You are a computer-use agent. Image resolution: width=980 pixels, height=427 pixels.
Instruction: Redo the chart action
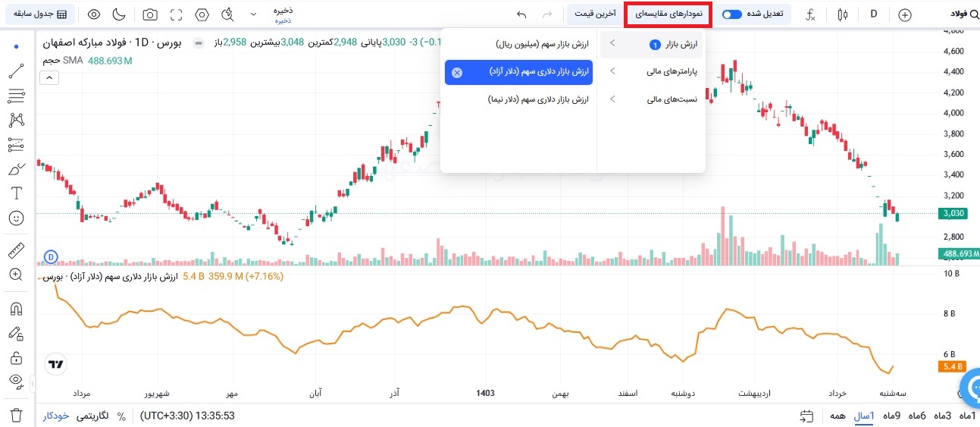(547, 14)
